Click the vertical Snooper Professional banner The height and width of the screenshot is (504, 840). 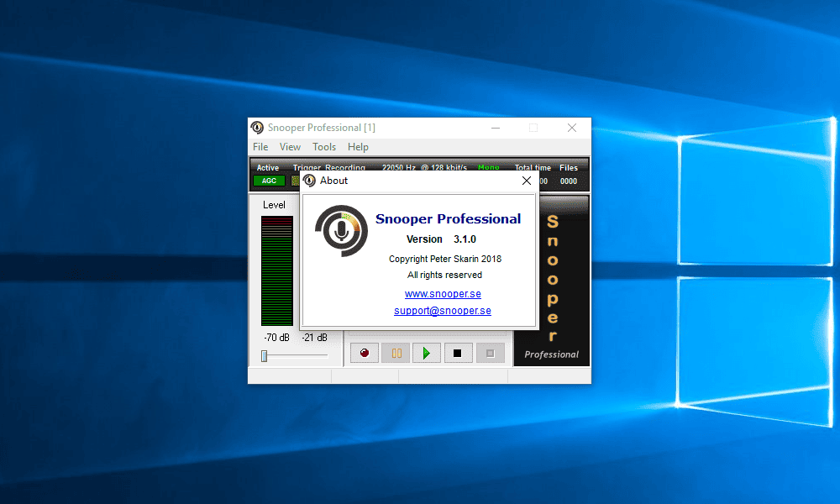552,281
